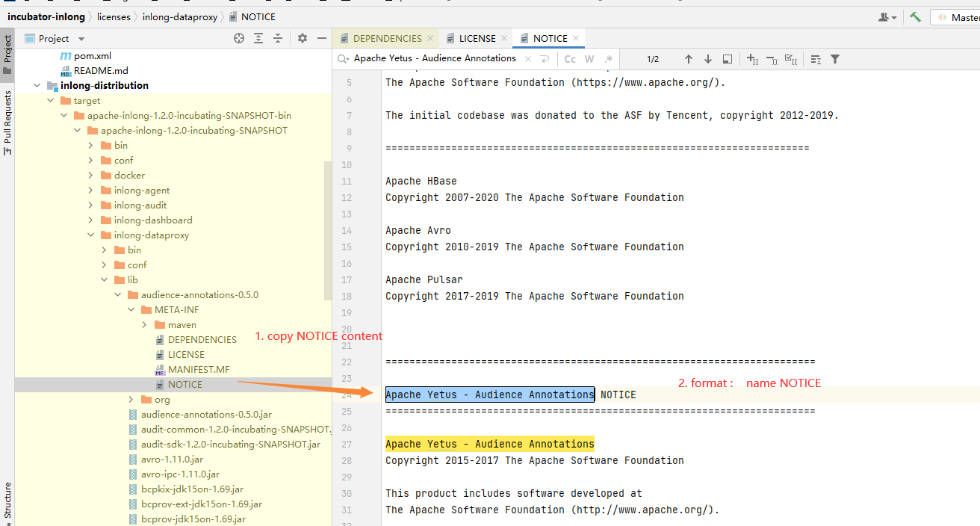Click in the find search text field
The width and height of the screenshot is (980, 526).
[433, 58]
